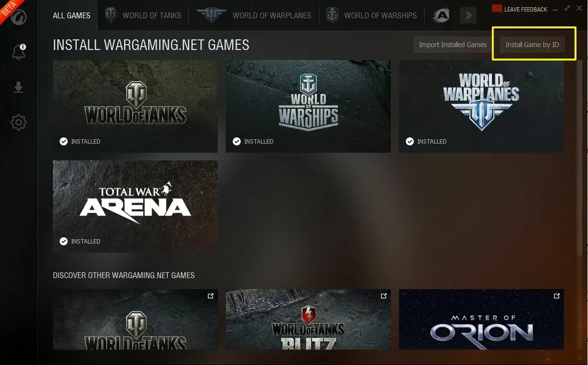Toggle the expand window arrows icon

click(567, 8)
